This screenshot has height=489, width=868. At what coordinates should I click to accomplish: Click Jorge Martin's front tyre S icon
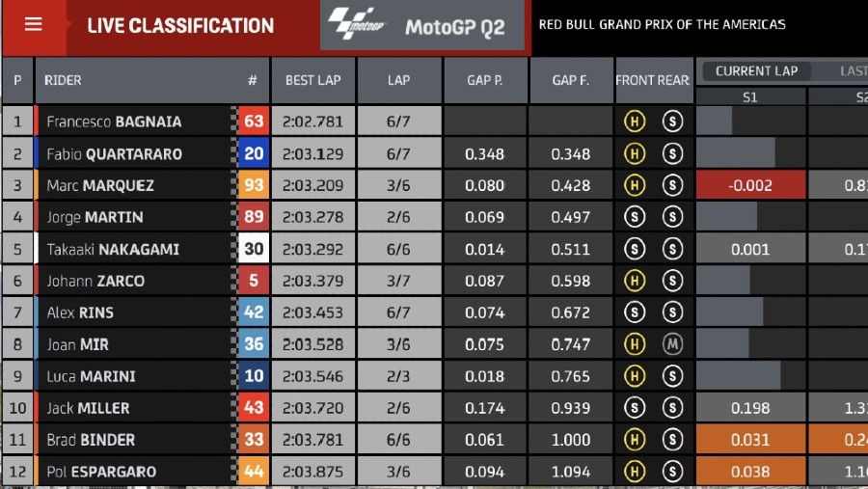click(x=635, y=217)
